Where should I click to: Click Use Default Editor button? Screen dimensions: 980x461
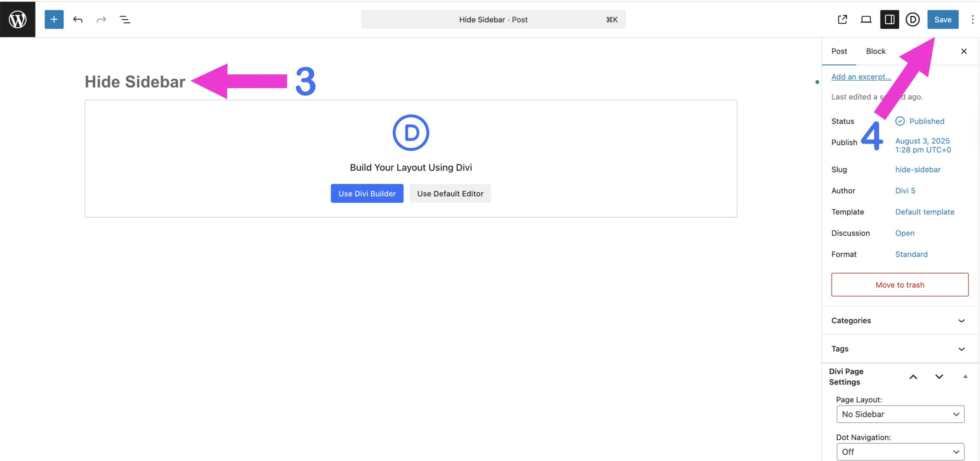pyautogui.click(x=450, y=194)
